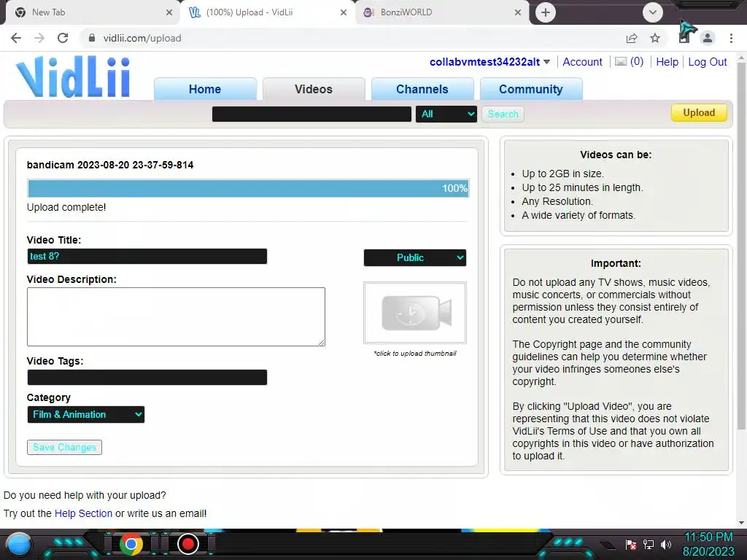This screenshot has height=560, width=747.
Task: Open Chrome from the taskbar
Action: [x=131, y=544]
